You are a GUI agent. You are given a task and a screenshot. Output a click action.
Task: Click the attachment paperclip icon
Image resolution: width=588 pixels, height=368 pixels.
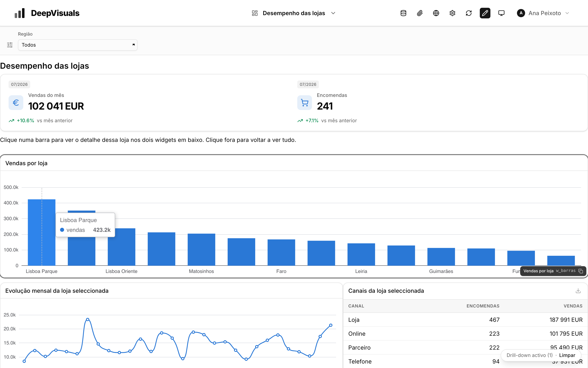pyautogui.click(x=420, y=13)
